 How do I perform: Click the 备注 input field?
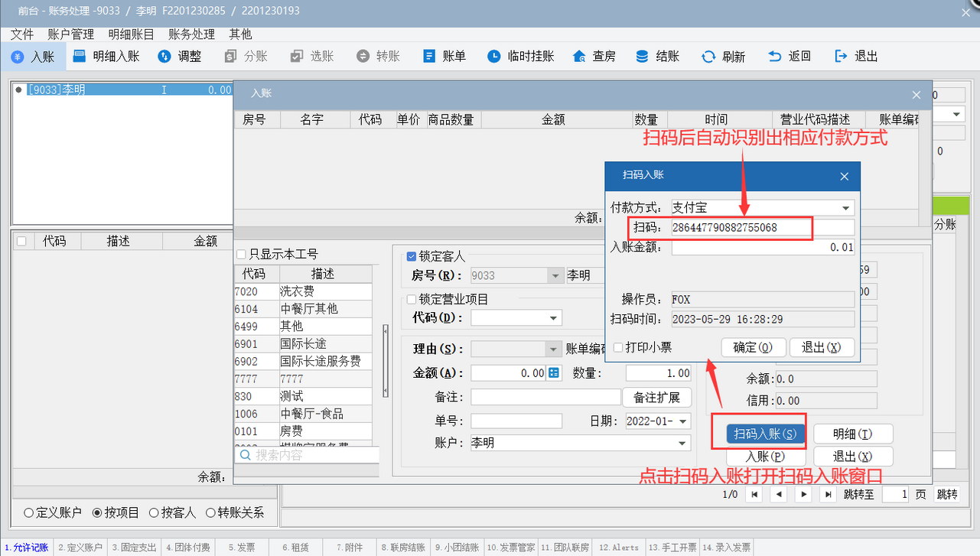tap(545, 398)
